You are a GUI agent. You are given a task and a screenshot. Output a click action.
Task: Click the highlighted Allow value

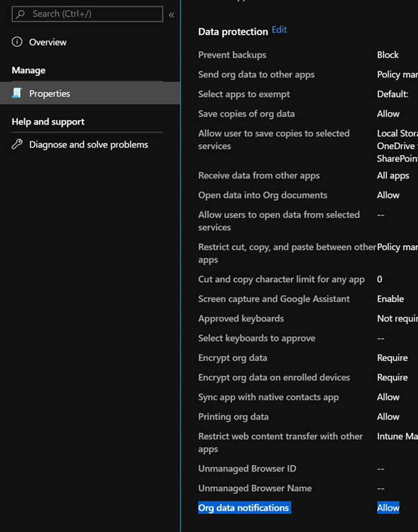(388, 508)
